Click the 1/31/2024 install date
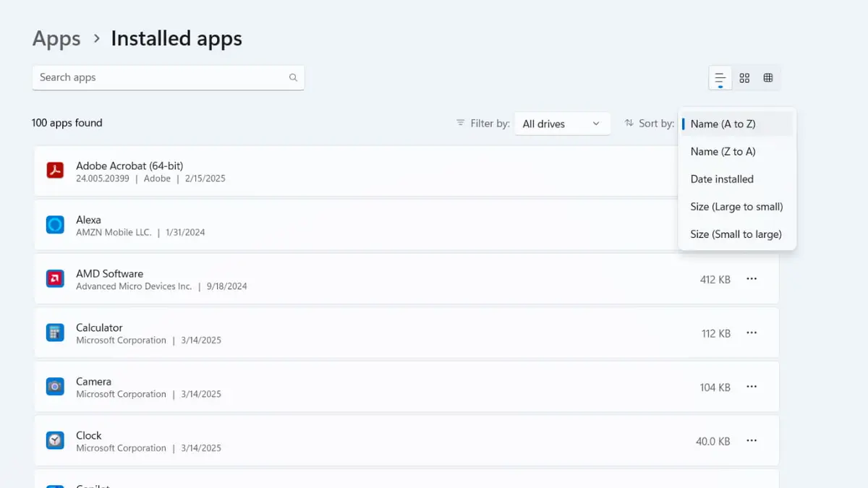 tap(185, 233)
